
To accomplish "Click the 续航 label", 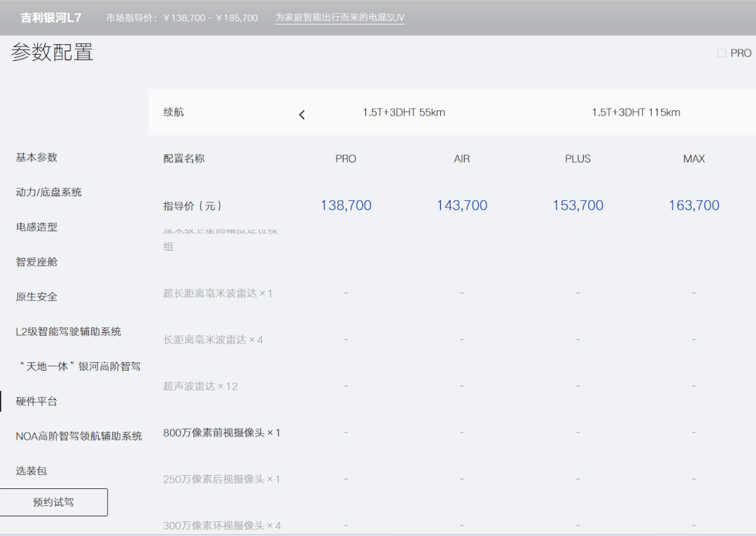I will 174,112.
